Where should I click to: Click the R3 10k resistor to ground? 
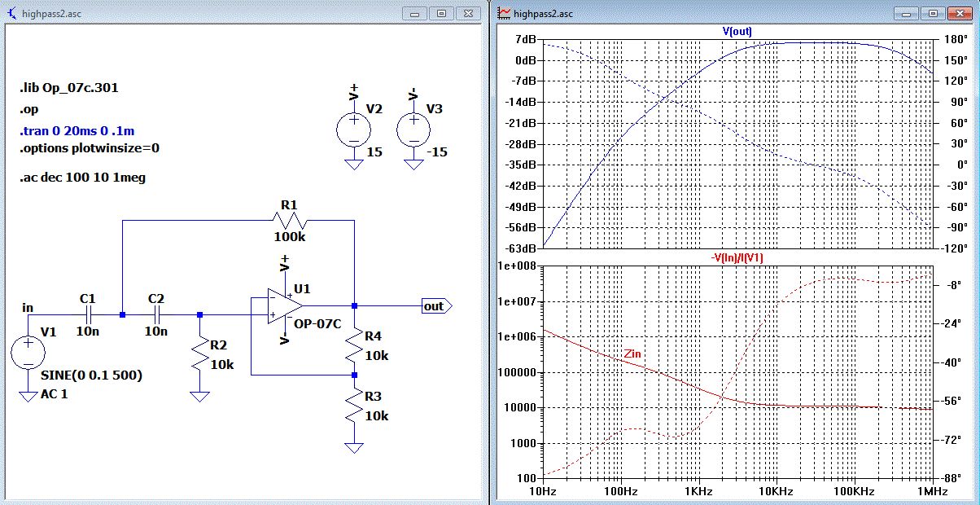pos(353,406)
